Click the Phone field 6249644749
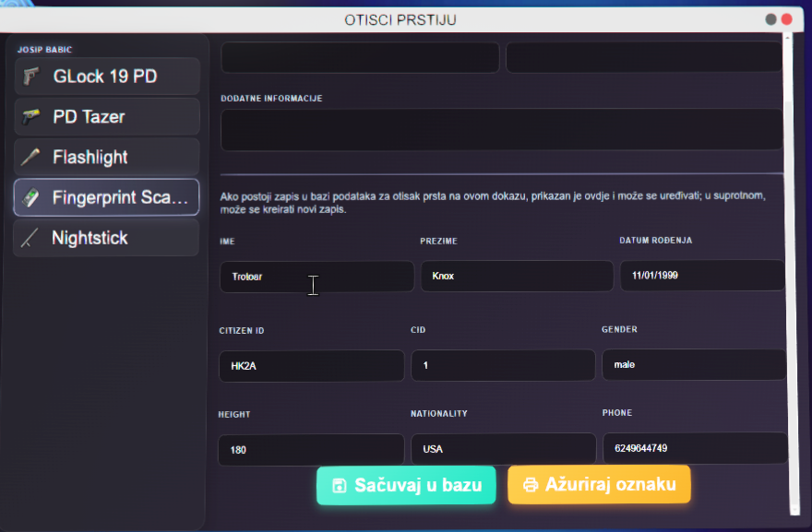812x532 pixels. tap(695, 448)
